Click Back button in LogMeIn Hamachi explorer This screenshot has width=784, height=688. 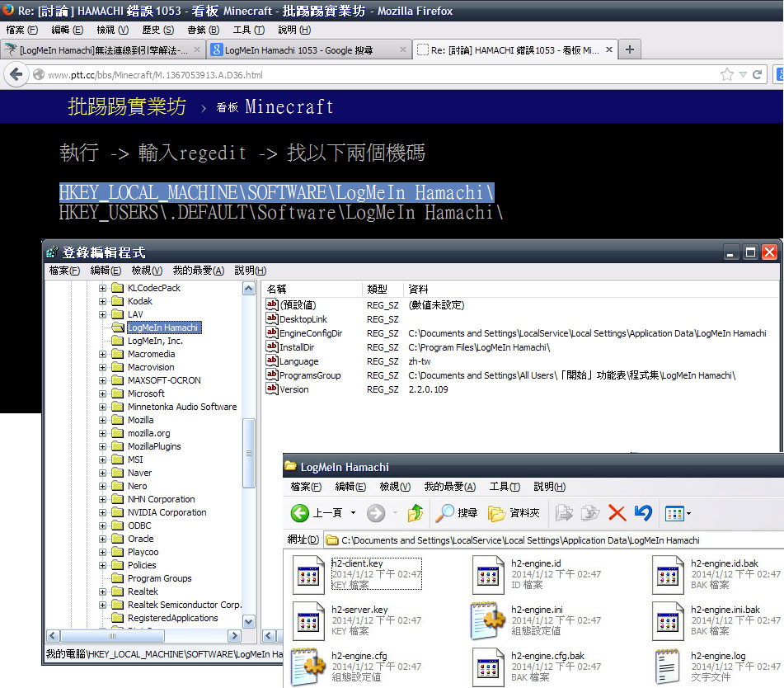(x=316, y=513)
